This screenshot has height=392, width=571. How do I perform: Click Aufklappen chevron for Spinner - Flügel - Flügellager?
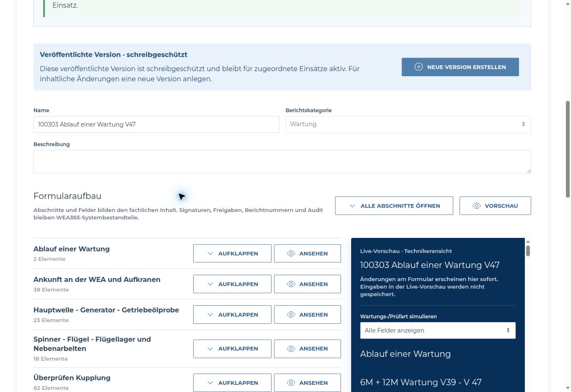[210, 349]
